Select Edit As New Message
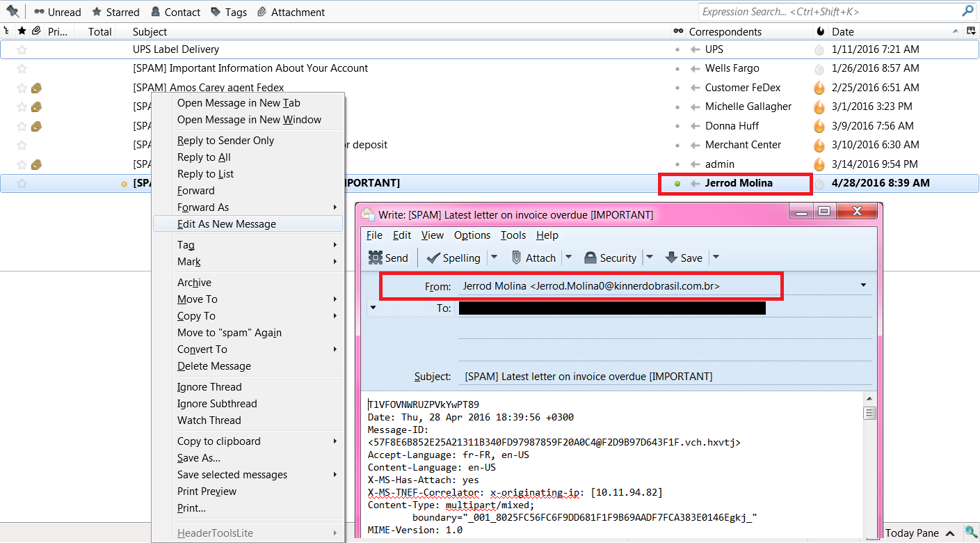Screen dimensions: 980x543 tap(226, 224)
